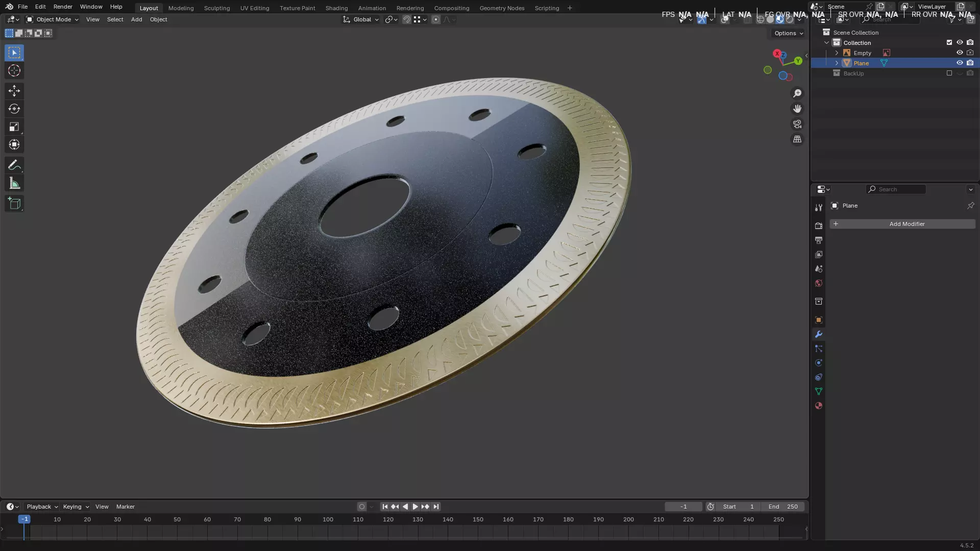Select the Scale tool

[x=14, y=127]
